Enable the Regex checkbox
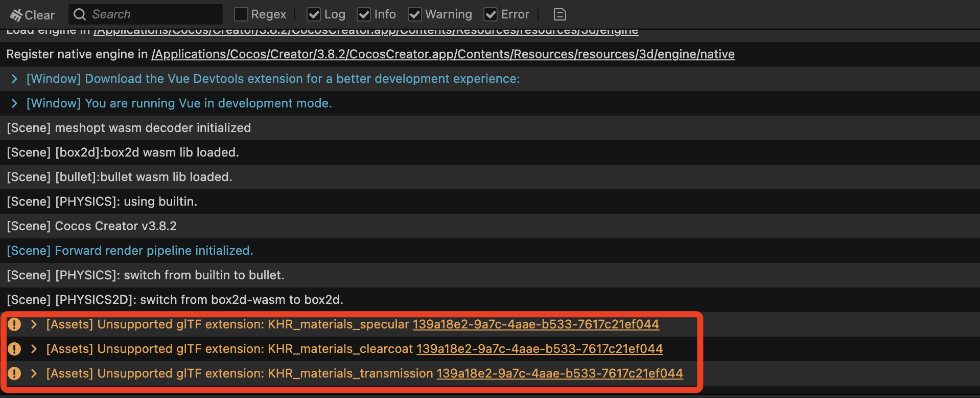This screenshot has height=398, width=980. point(241,14)
